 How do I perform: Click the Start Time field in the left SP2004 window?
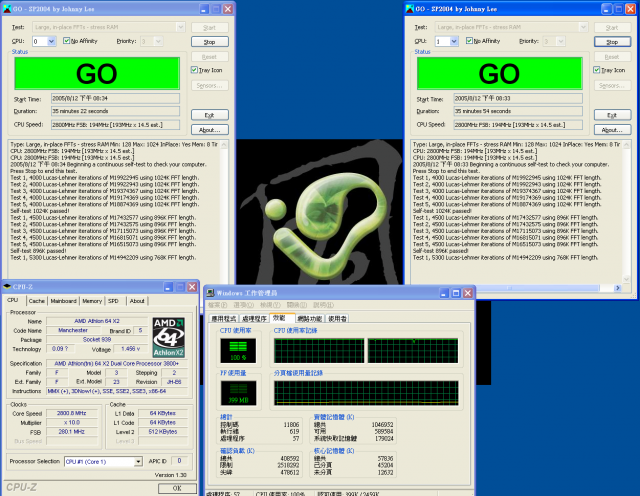116,98
